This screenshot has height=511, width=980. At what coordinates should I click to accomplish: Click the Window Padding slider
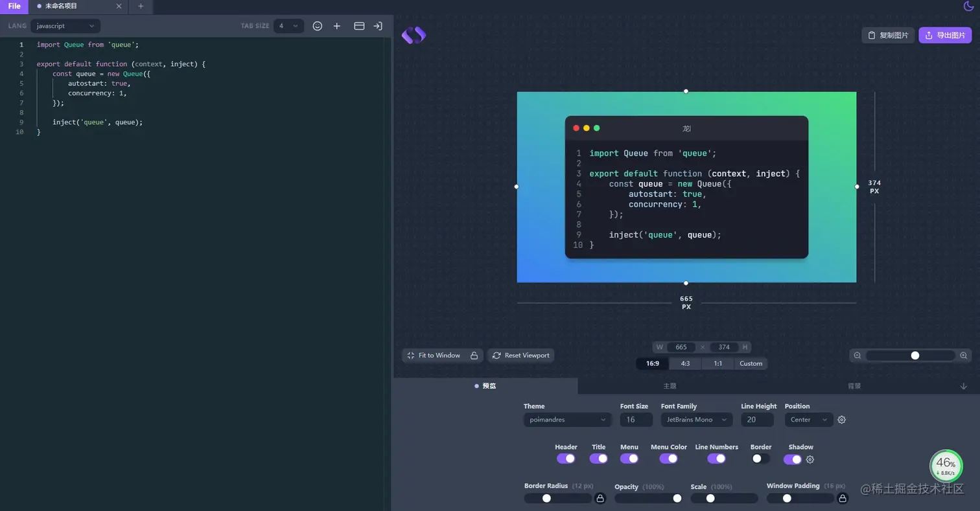point(800,498)
